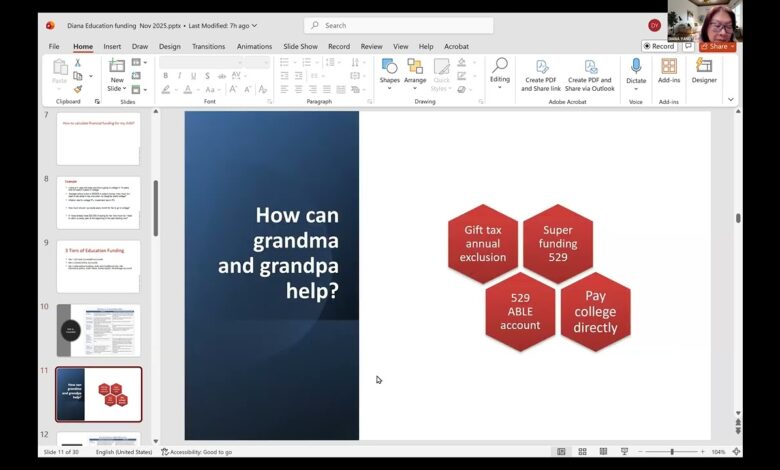Click the Share button

[717, 46]
